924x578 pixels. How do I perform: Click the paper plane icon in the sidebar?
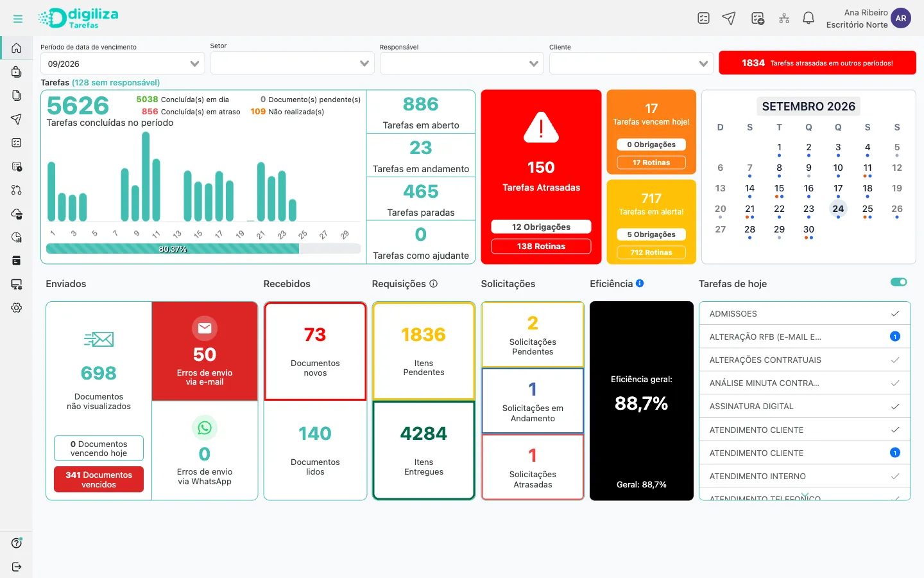coord(17,119)
